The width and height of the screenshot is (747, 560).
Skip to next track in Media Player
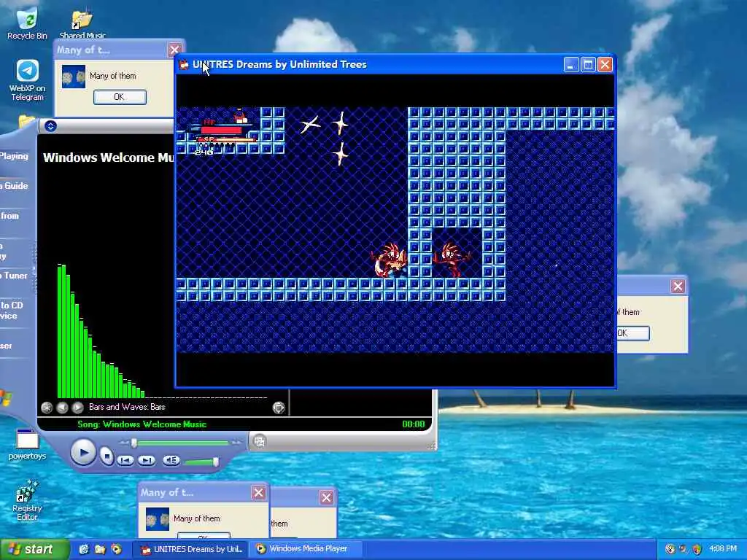coord(146,460)
